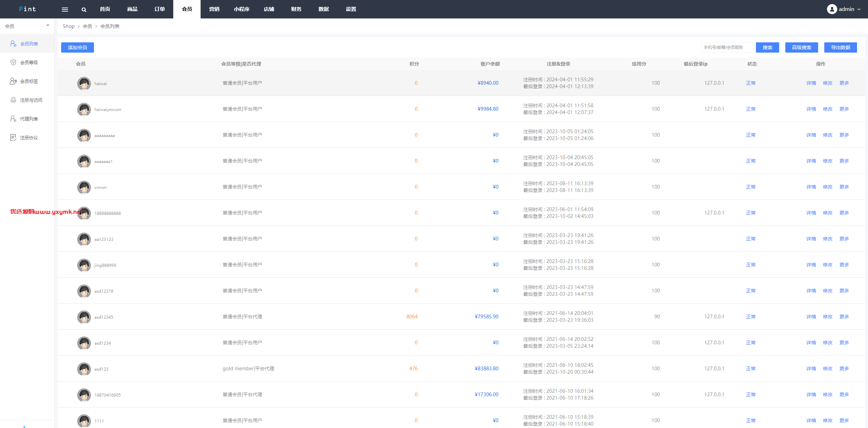Click the avatar of asd123
The height and width of the screenshot is (428, 868).
(84, 369)
